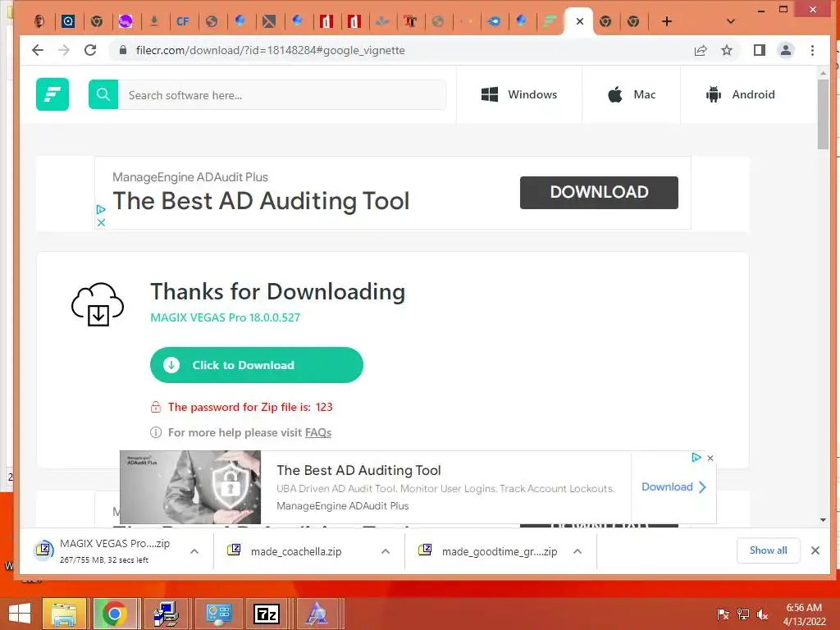This screenshot has width=840, height=630.
Task: Click the stylized letter A taskbar icon
Action: [317, 614]
